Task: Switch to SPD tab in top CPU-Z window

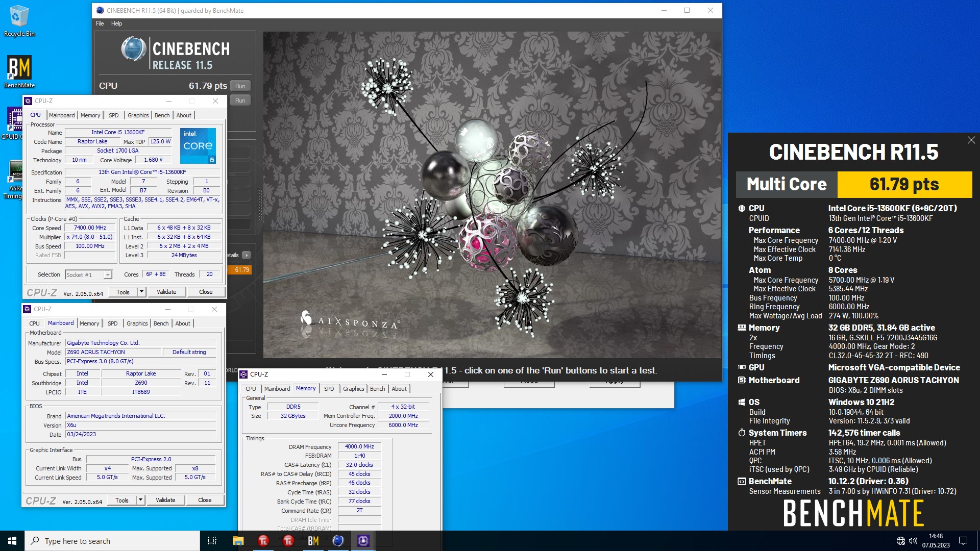Action: pos(113,115)
